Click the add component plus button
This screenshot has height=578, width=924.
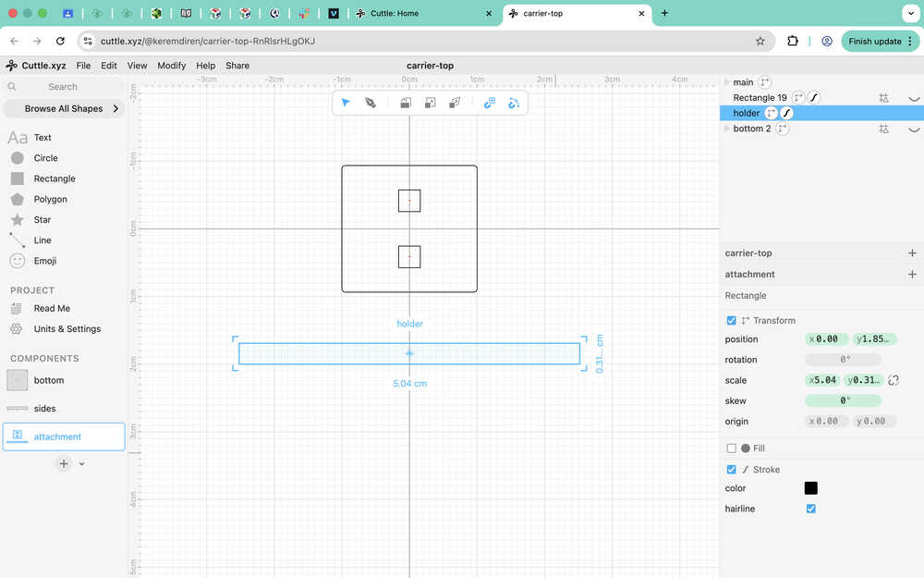[x=64, y=463]
